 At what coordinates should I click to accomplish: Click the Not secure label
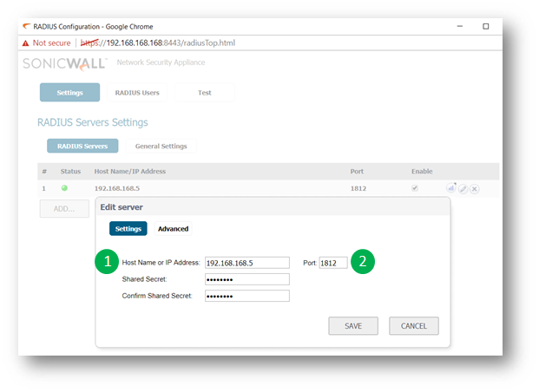(x=51, y=43)
